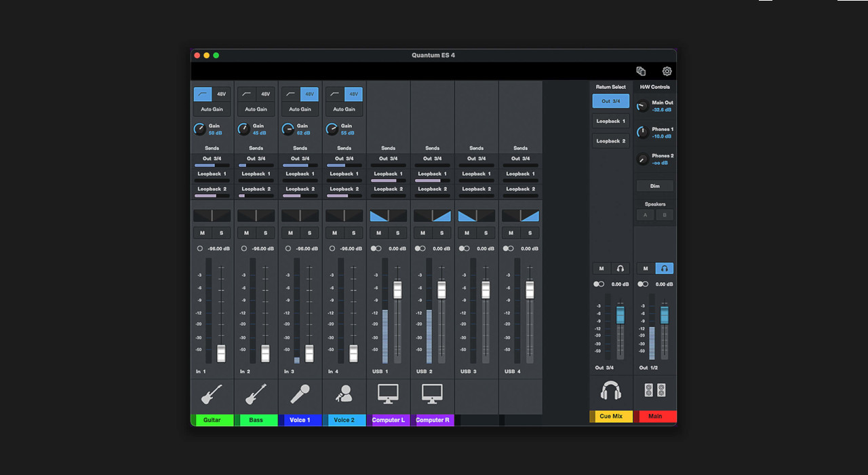Open the settings gear icon
The image size is (868, 475).
click(667, 71)
